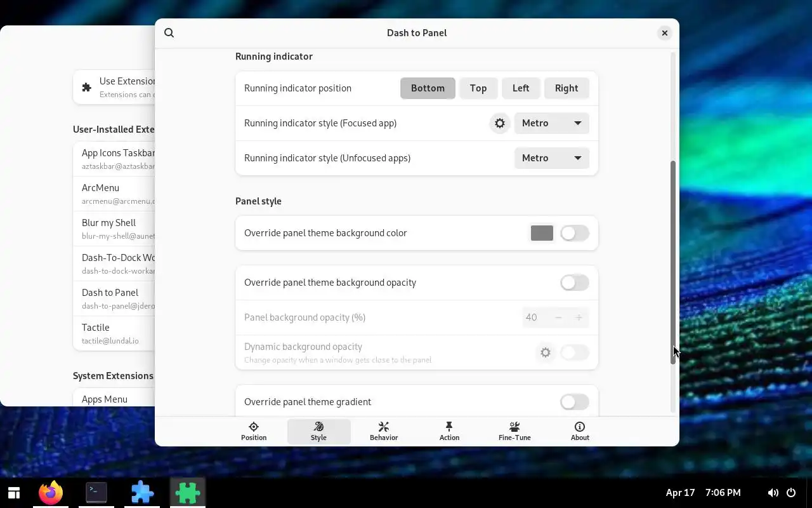Viewport: 812px width, 508px height.
Task: Select App Icons Taskbar in Extensions window
Action: pos(114,159)
